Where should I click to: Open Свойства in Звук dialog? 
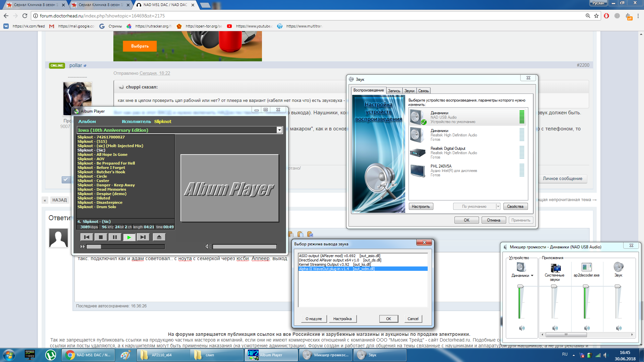click(515, 206)
